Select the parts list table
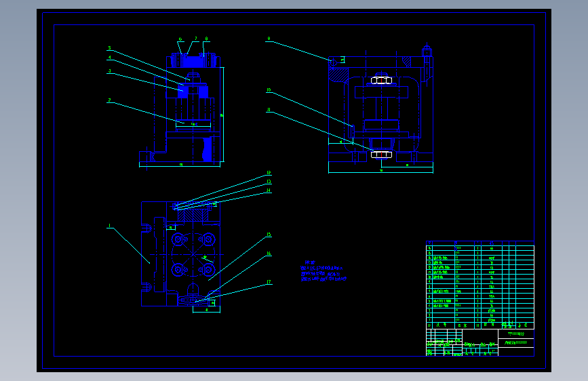The width and height of the screenshot is (588, 381). click(480, 285)
